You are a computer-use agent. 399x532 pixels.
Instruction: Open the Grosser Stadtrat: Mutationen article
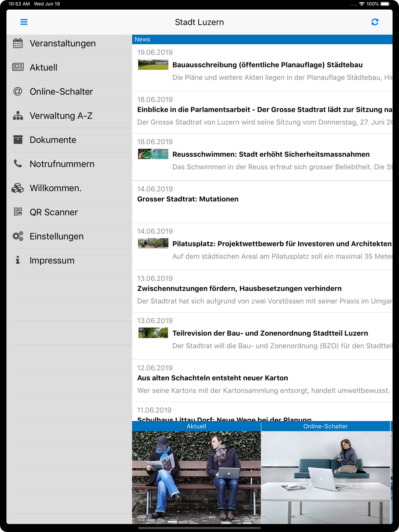click(188, 199)
